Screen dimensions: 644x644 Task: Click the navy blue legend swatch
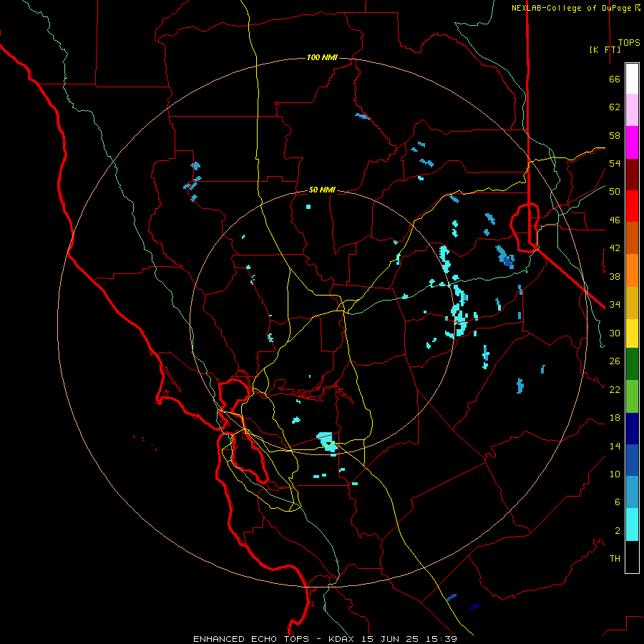[632, 429]
